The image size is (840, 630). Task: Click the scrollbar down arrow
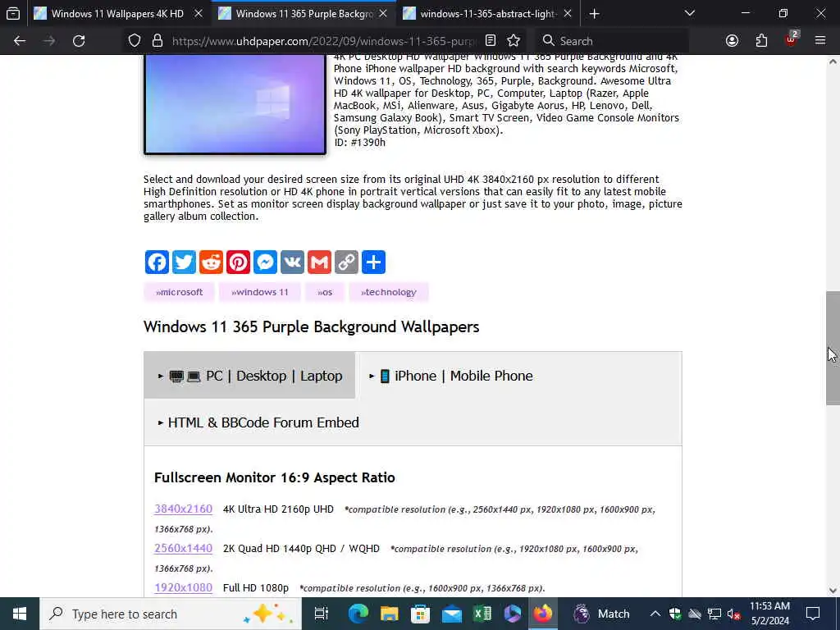coord(833,591)
